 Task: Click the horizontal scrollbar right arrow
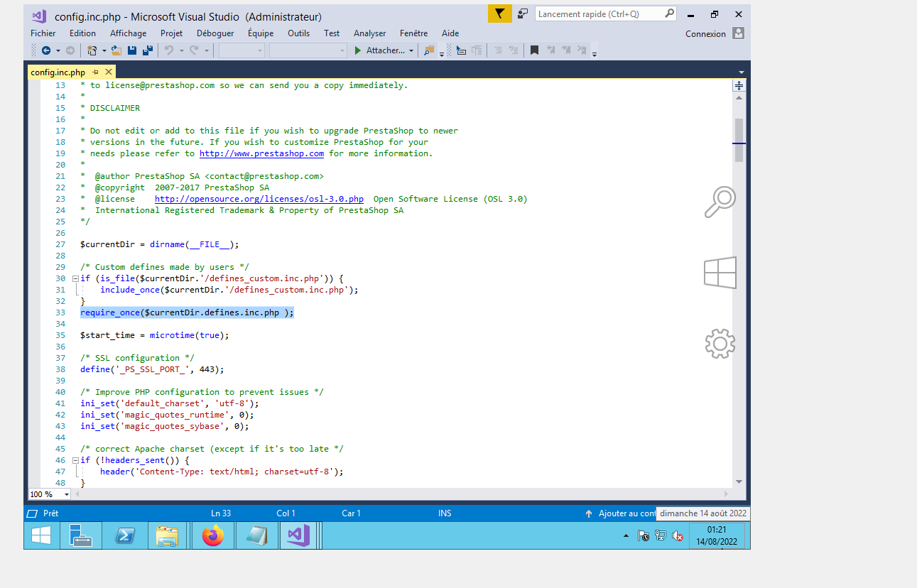pos(726,494)
